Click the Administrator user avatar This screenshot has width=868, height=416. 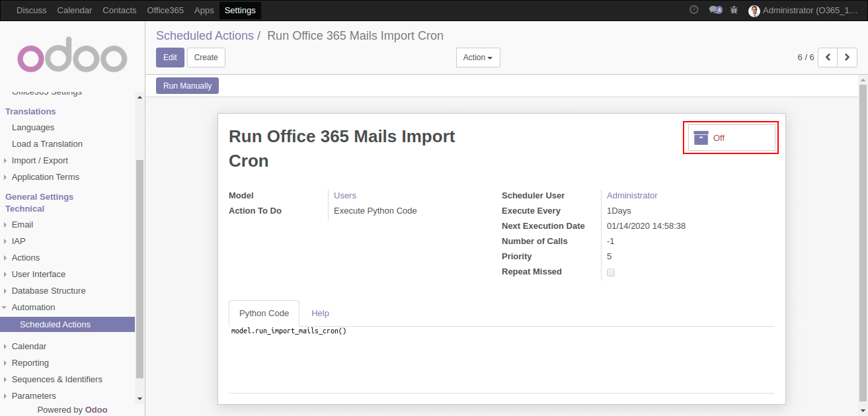754,11
